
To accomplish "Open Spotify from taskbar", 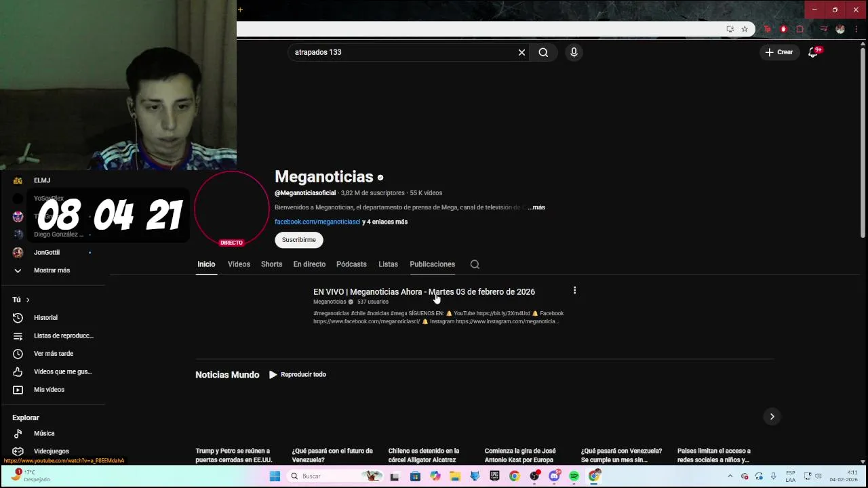I will pyautogui.click(x=574, y=476).
